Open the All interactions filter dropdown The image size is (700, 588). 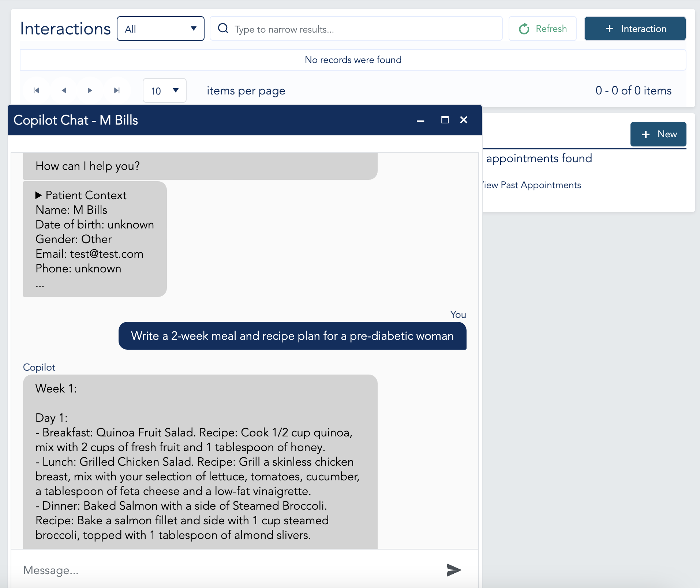(x=160, y=29)
